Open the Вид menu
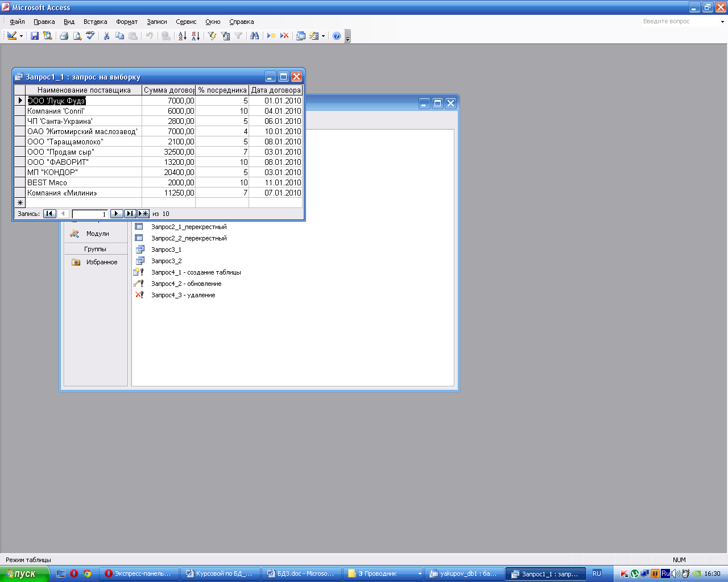 coord(69,22)
